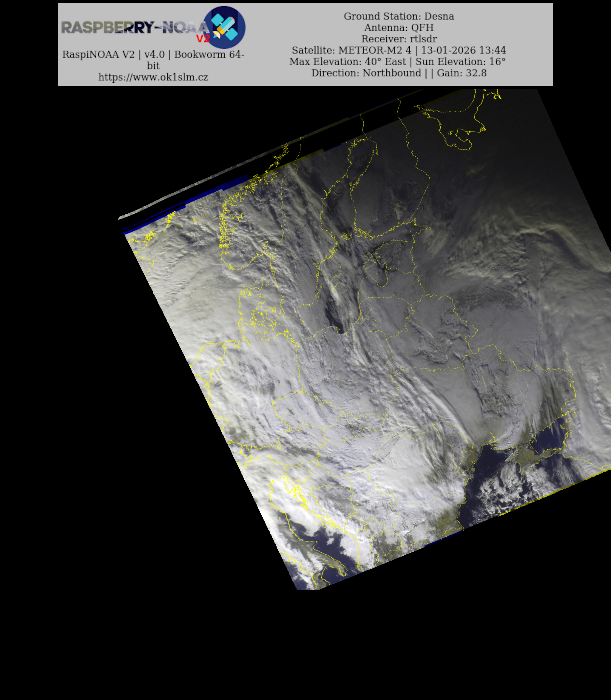Click the RaspiNOAA V2 v4.0 version text
611x700 pixels.
pos(113,55)
